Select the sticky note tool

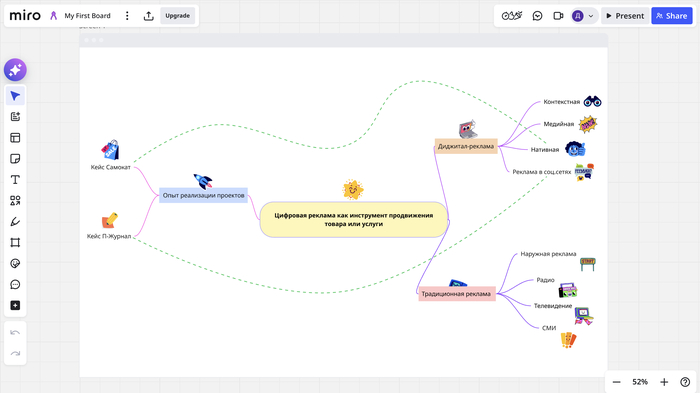15,159
